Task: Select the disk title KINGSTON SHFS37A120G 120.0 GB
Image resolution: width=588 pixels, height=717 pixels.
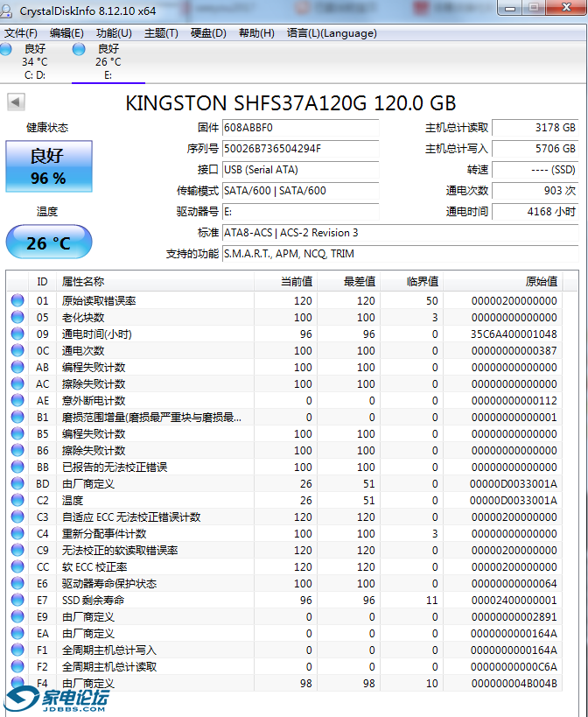Action: 291,103
